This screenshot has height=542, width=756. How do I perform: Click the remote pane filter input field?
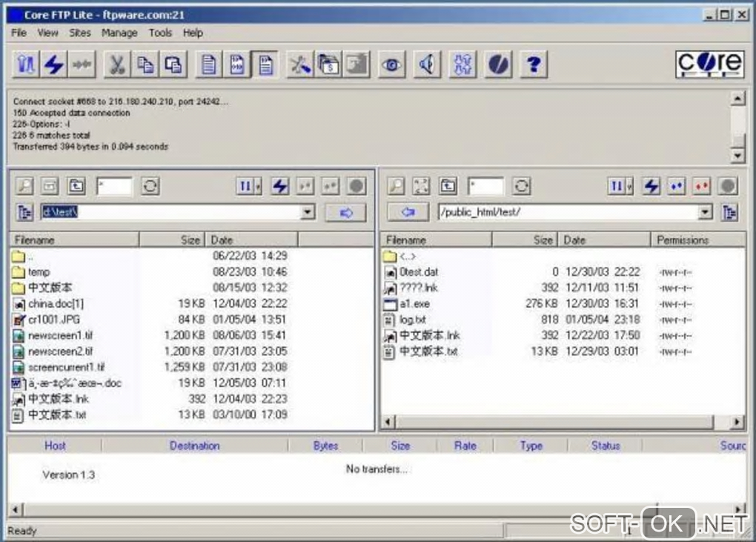485,185
